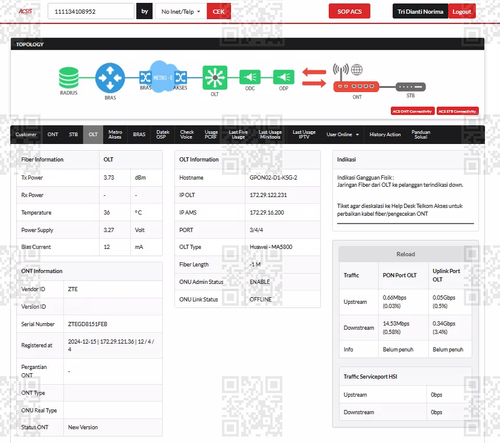Click the AKSES switch icon
Viewport: 500px width, 443px height.
(180, 78)
